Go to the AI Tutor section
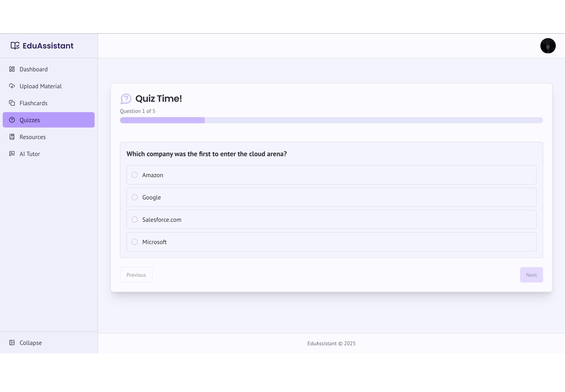The height and width of the screenshot is (392, 565). point(30,154)
